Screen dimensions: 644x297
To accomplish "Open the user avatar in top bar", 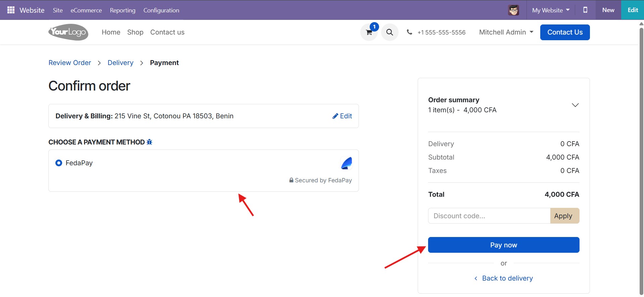I will pyautogui.click(x=513, y=10).
